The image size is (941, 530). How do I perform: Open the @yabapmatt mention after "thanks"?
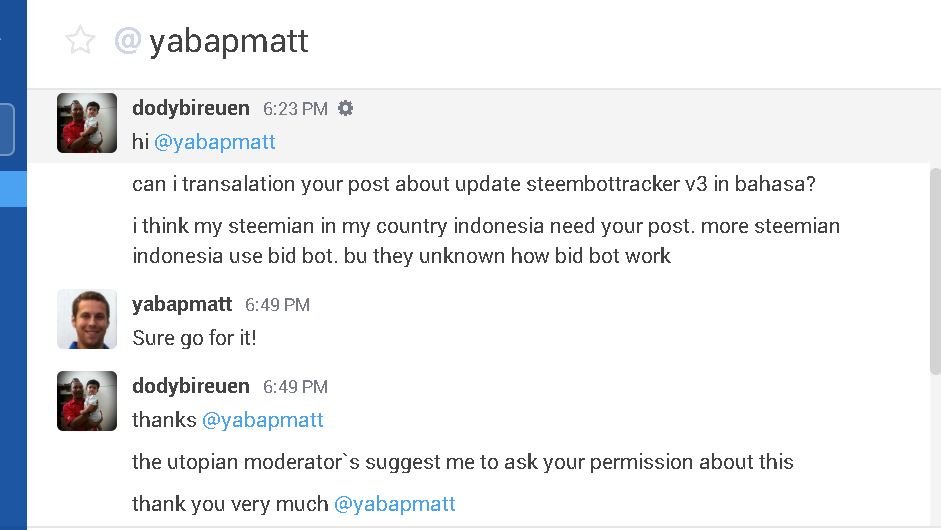[263, 420]
